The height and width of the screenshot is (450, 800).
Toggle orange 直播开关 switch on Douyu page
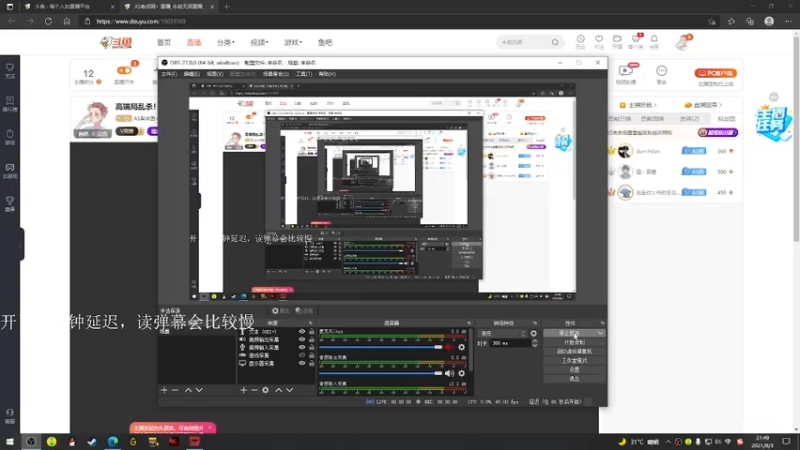[123, 70]
